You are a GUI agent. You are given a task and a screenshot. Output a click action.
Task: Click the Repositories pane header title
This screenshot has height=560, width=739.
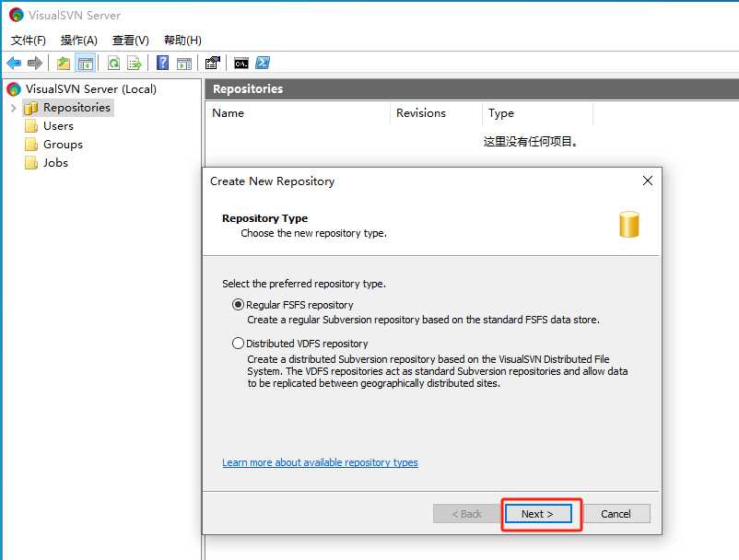(248, 89)
